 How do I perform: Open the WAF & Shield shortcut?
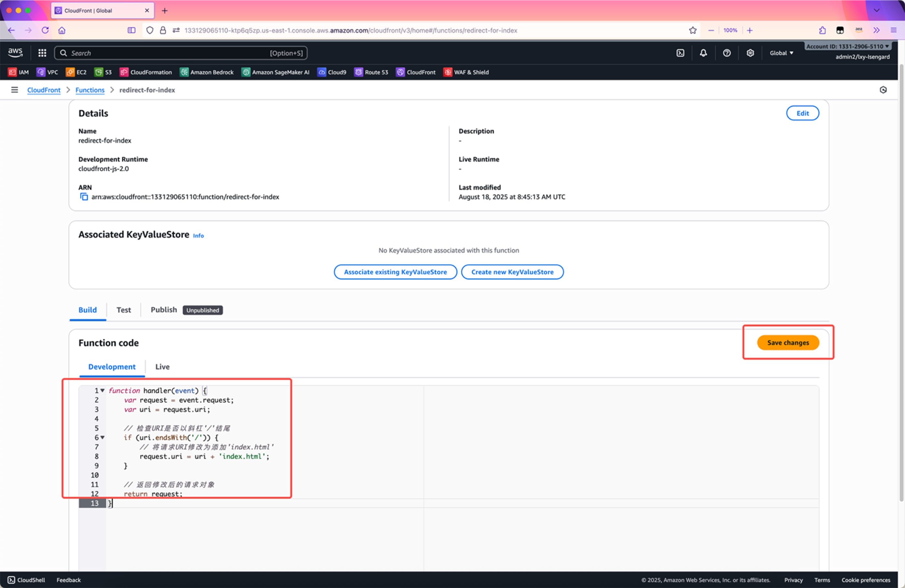click(x=466, y=72)
